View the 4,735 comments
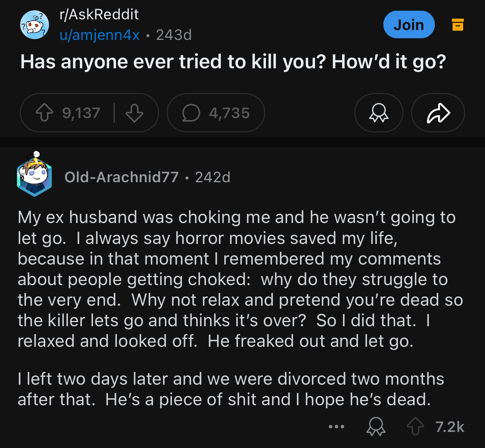This screenshot has height=448, width=485. [216, 113]
